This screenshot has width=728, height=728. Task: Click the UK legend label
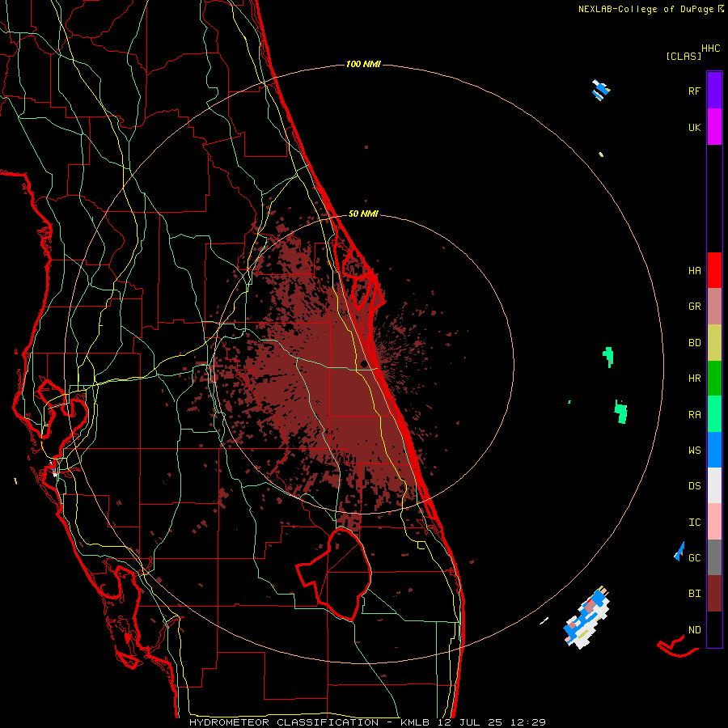click(x=694, y=128)
